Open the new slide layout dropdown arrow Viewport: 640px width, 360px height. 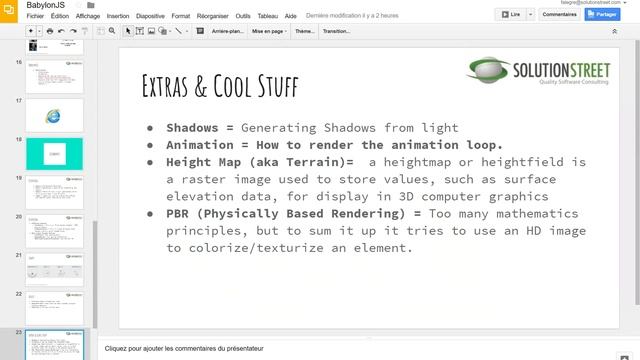click(40, 31)
